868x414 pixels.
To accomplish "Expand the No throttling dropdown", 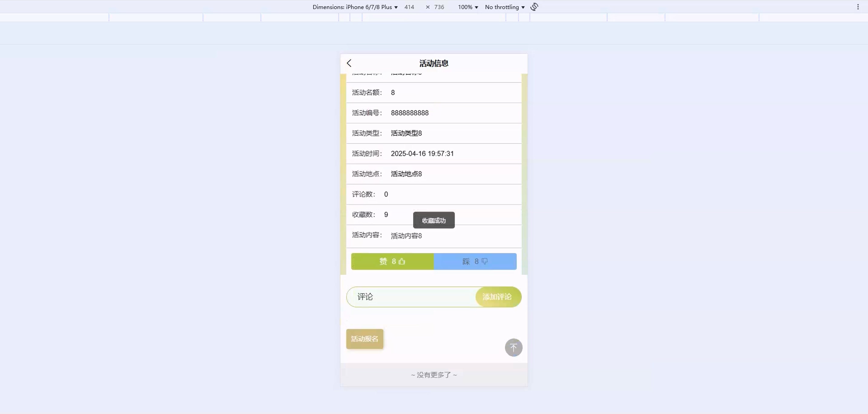I will point(505,7).
